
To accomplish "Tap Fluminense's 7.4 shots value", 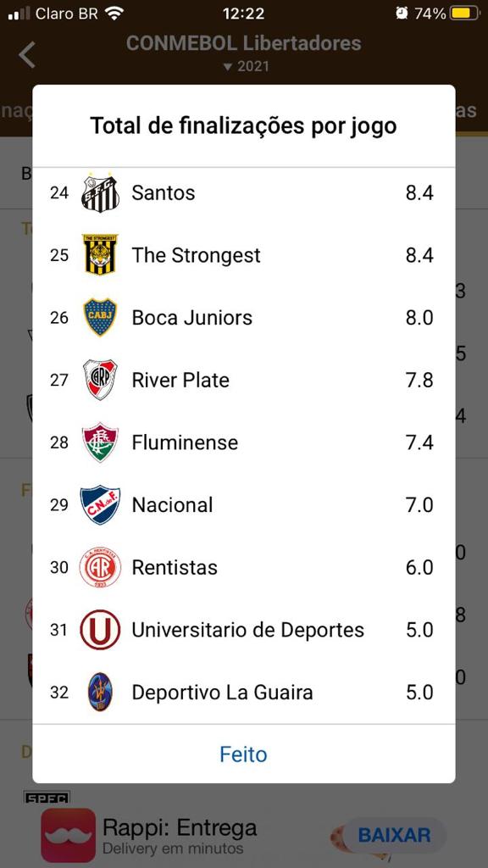I will click(419, 442).
